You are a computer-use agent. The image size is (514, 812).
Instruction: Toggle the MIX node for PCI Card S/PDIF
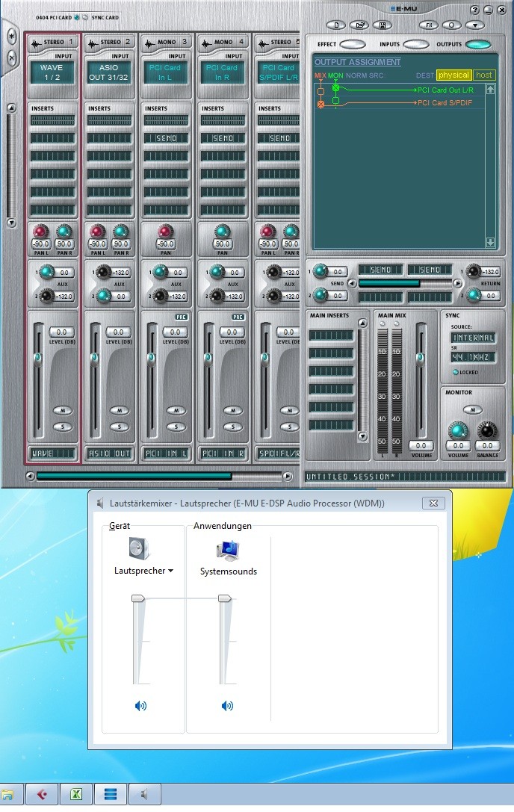(x=321, y=104)
